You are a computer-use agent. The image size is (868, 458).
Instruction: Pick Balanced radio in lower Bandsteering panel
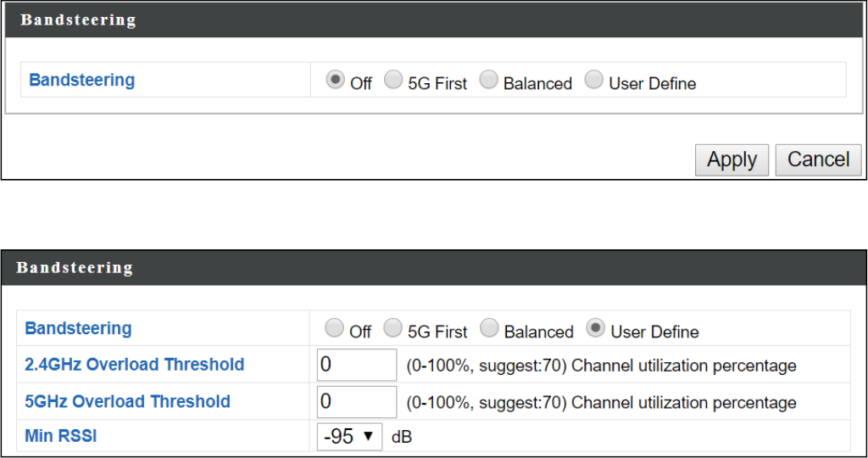point(489,329)
